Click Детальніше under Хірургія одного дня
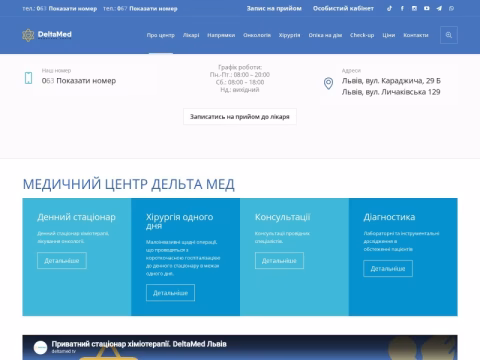 (x=170, y=293)
